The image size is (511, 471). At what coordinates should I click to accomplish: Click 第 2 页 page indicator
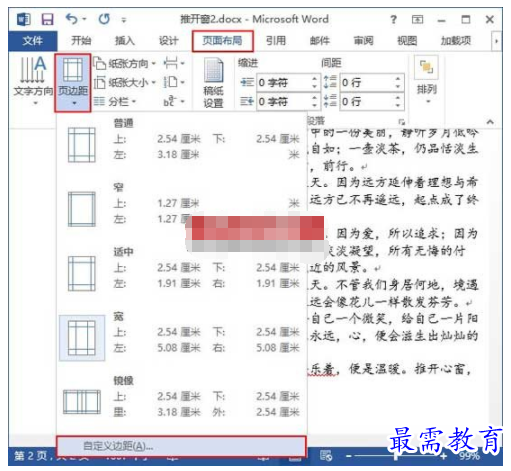click(31, 456)
